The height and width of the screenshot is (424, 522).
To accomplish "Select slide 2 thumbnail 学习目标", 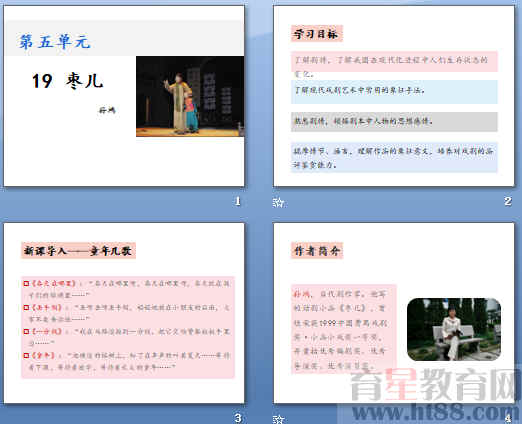I will click(x=394, y=96).
